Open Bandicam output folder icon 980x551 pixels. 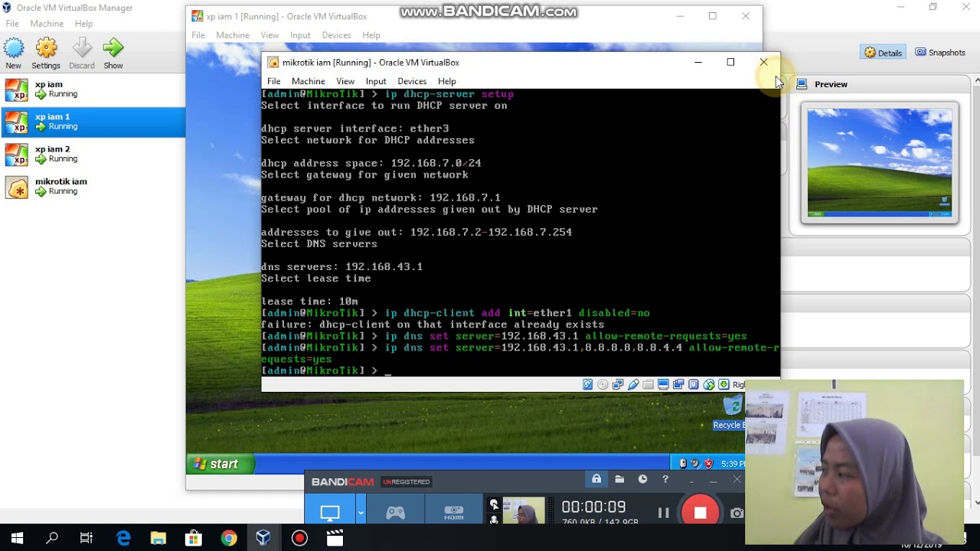coord(619,480)
